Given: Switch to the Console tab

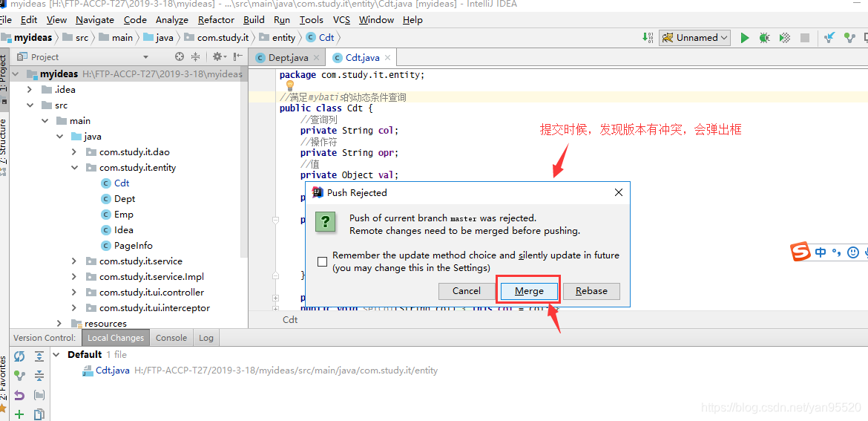Looking at the screenshot, I should (x=171, y=338).
